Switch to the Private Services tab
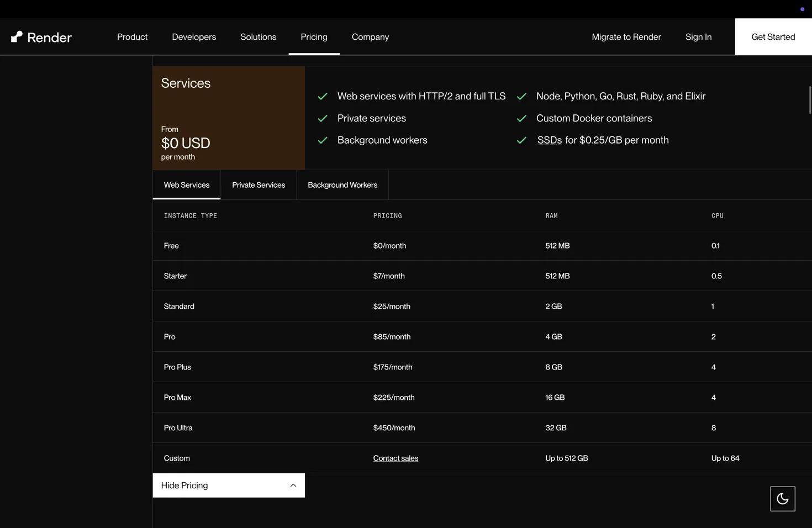 tap(259, 185)
